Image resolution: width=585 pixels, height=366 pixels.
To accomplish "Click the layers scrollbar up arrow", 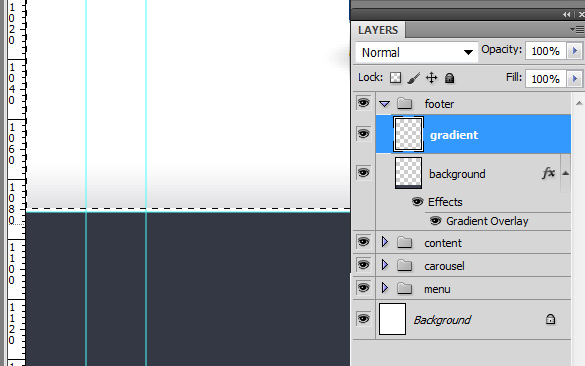I will [x=579, y=103].
